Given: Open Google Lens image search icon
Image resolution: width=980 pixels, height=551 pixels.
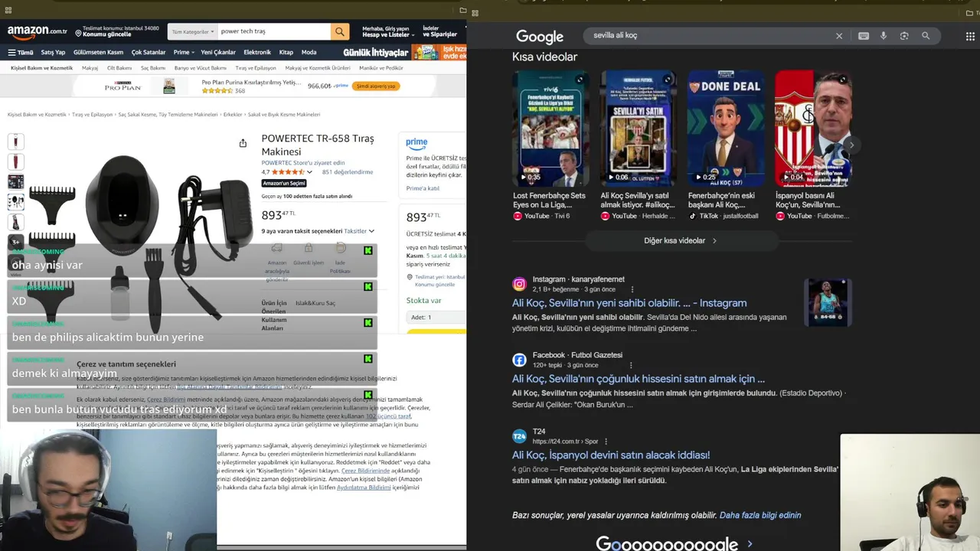Looking at the screenshot, I should tap(904, 36).
